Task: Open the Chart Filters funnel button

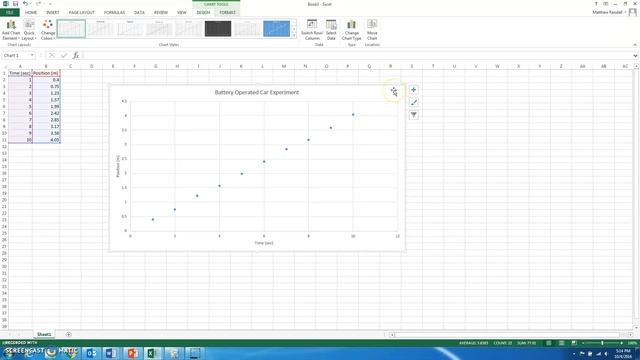Action: 413,115
